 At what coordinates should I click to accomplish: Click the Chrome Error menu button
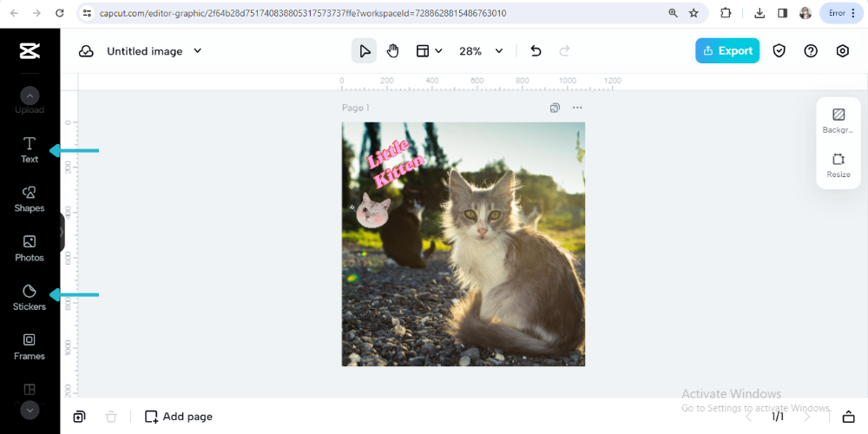pos(841,13)
